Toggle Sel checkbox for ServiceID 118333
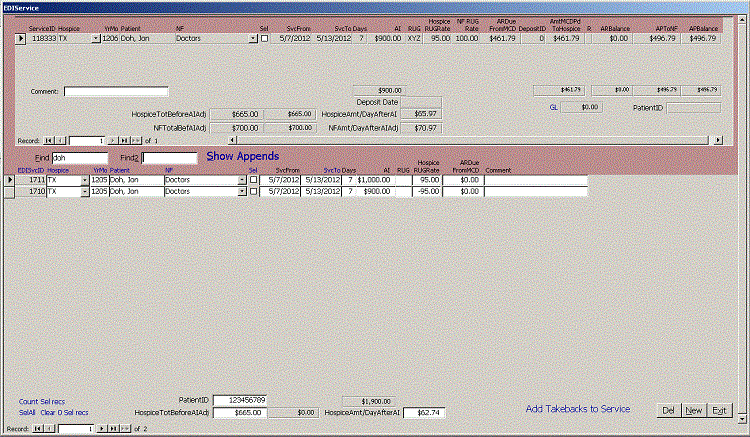The width and height of the screenshot is (750, 437). coord(264,38)
